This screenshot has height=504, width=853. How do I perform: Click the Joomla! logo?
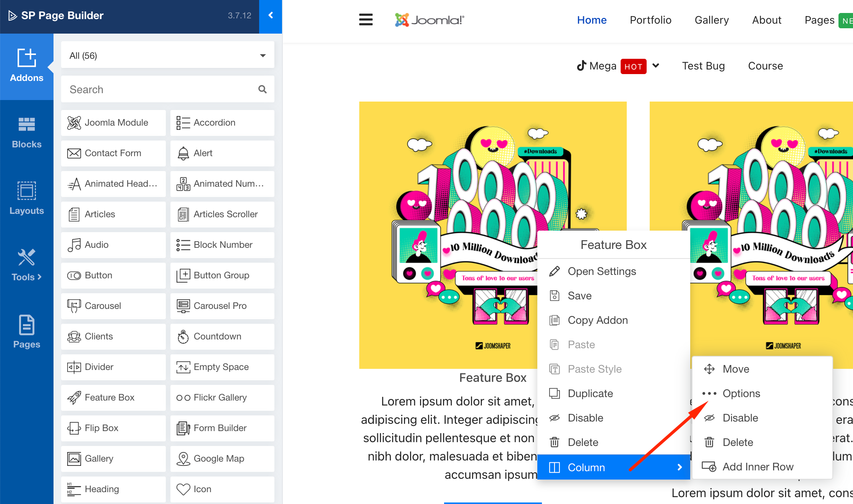pyautogui.click(x=430, y=20)
